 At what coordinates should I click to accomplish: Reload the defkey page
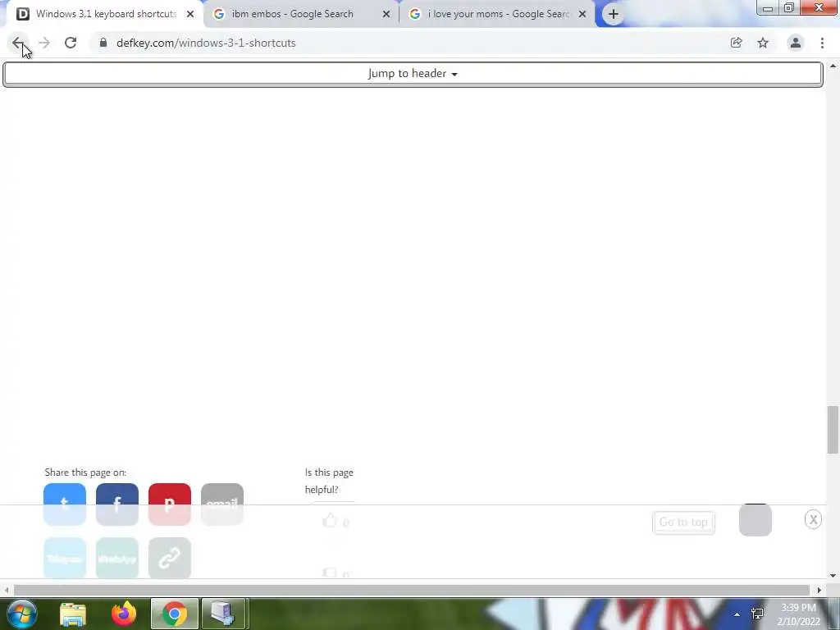pos(71,43)
